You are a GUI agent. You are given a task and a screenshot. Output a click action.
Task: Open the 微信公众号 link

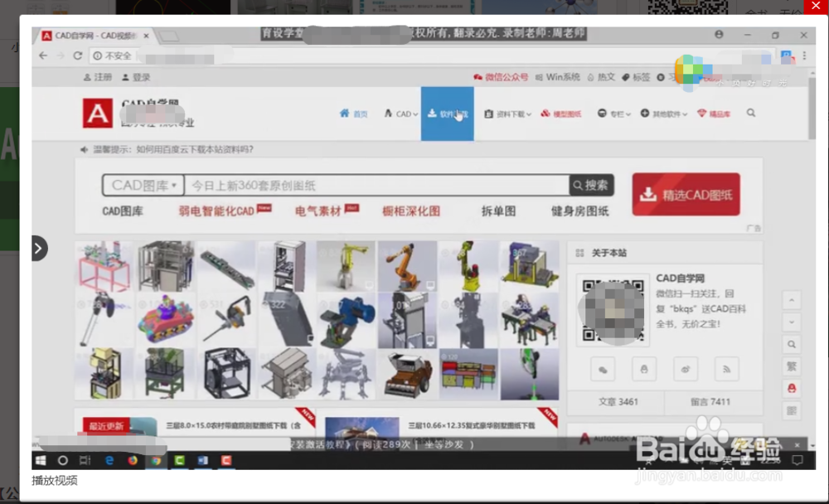point(501,77)
